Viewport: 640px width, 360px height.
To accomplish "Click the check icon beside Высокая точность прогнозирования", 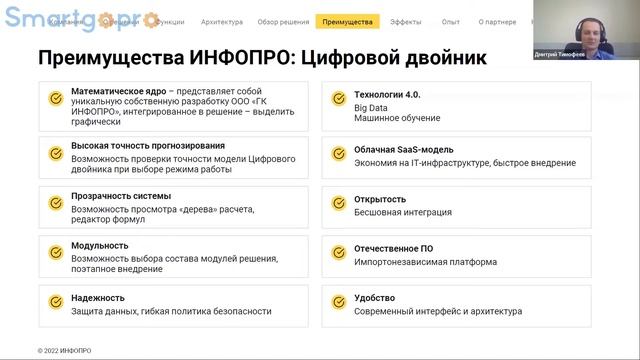I will pos(56,153).
